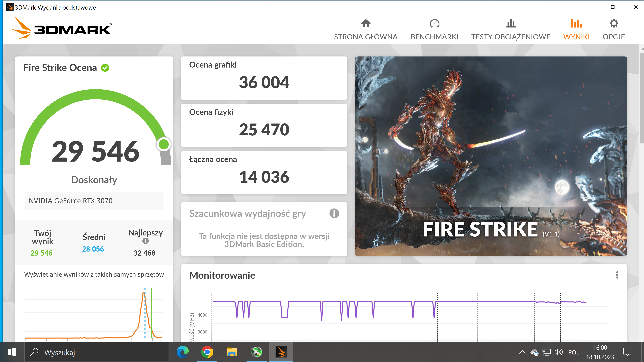644x362 pixels.
Task: Click the OneDrive cloud tray icon
Action: (534, 352)
